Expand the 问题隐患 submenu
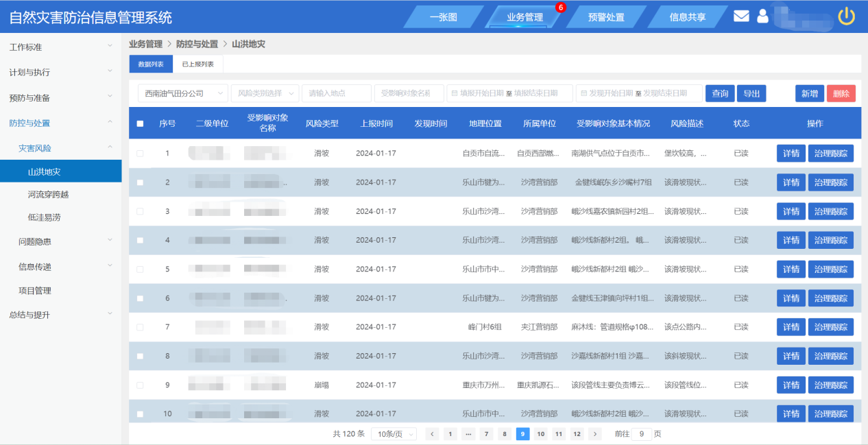Viewport: 868px width, 445px height. tap(60, 241)
